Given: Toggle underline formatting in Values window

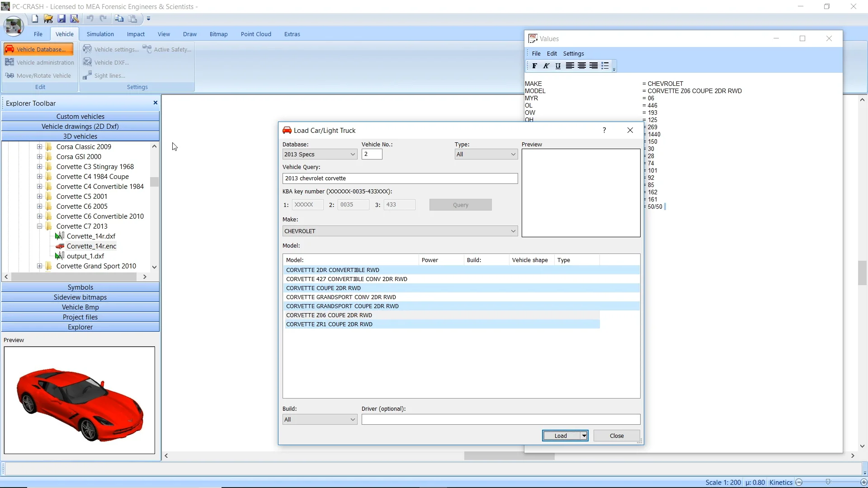Looking at the screenshot, I should (558, 66).
